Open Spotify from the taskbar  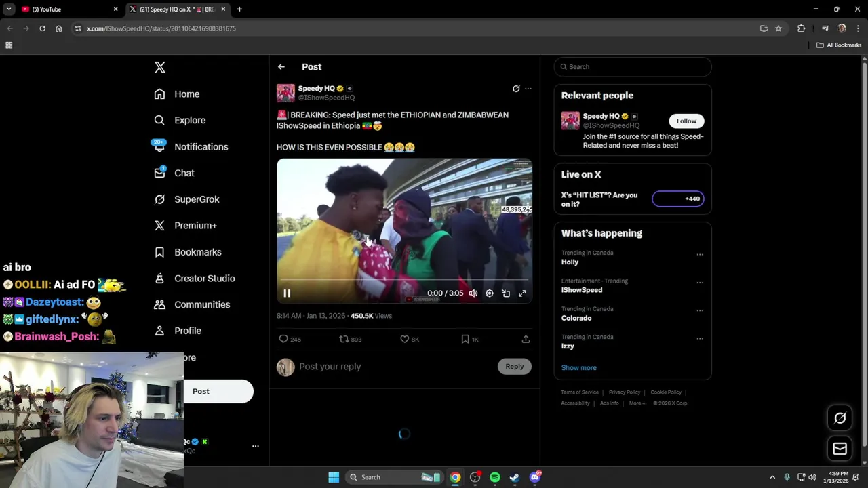click(x=495, y=477)
